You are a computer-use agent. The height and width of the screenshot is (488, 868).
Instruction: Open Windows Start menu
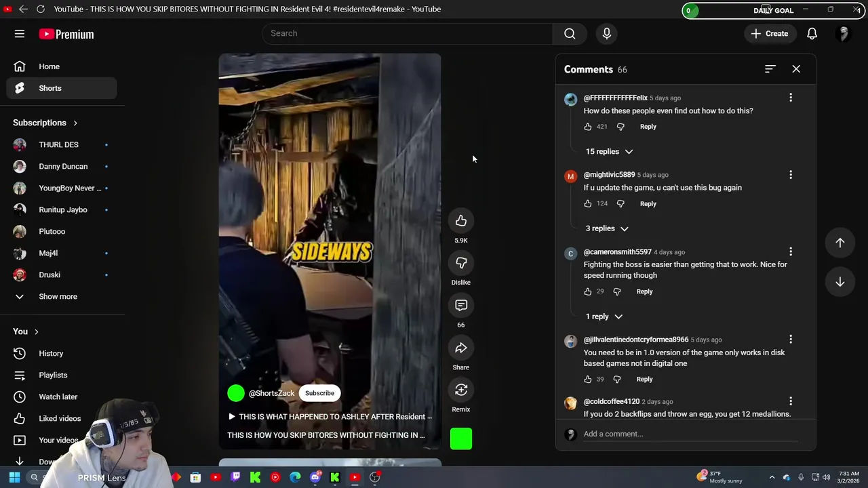point(14,477)
